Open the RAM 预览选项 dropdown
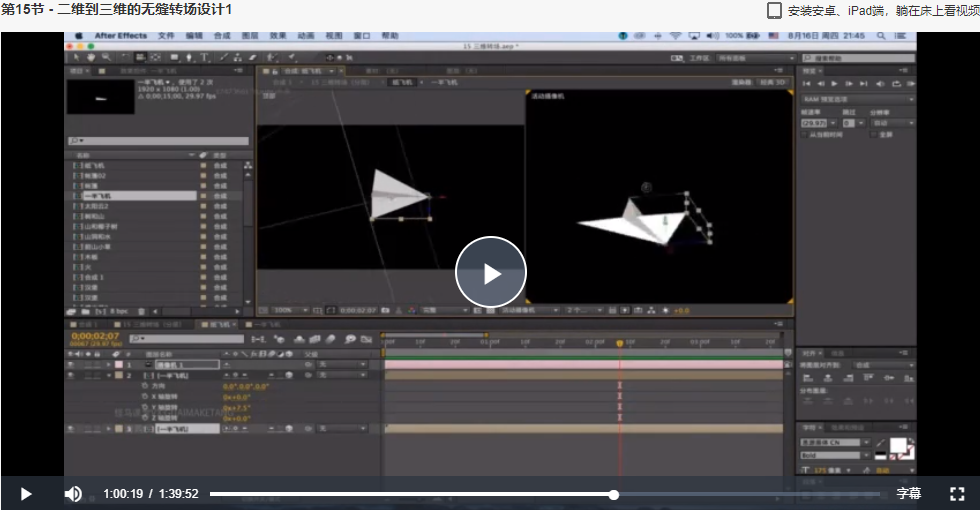The width and height of the screenshot is (980, 510). pos(858,99)
